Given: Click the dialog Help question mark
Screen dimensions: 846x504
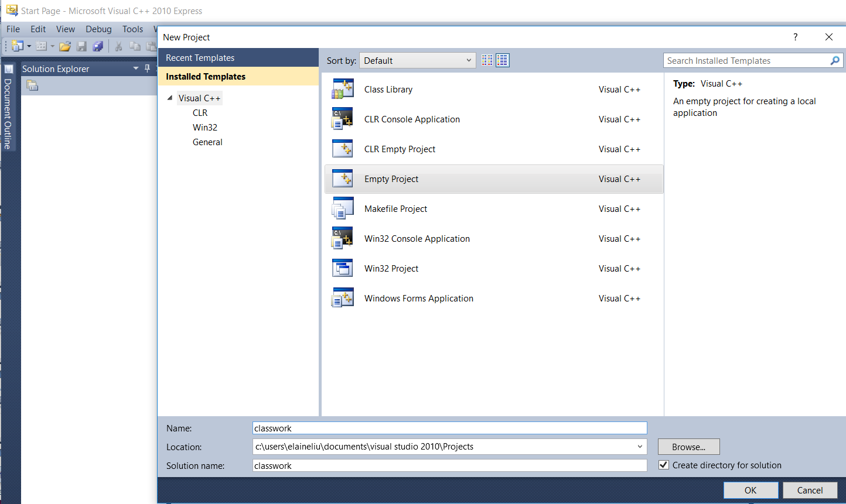Looking at the screenshot, I should tap(795, 37).
